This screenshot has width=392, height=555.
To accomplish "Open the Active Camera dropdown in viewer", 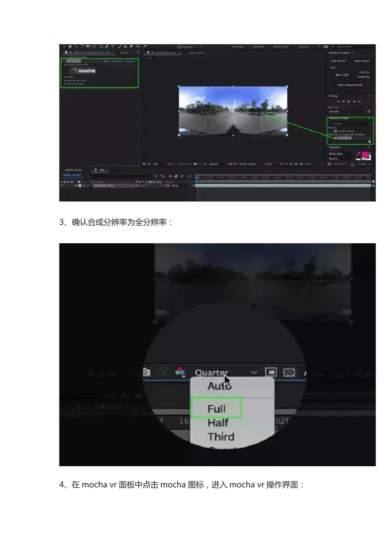I will (250, 164).
